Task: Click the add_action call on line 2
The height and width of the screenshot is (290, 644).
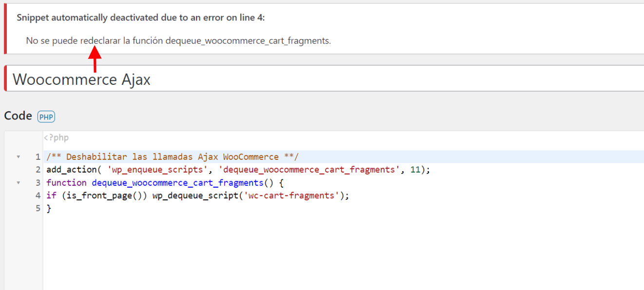Action: coord(72,170)
